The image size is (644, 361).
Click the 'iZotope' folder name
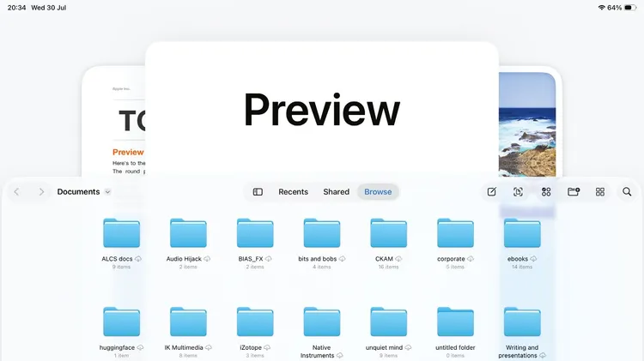click(x=251, y=347)
